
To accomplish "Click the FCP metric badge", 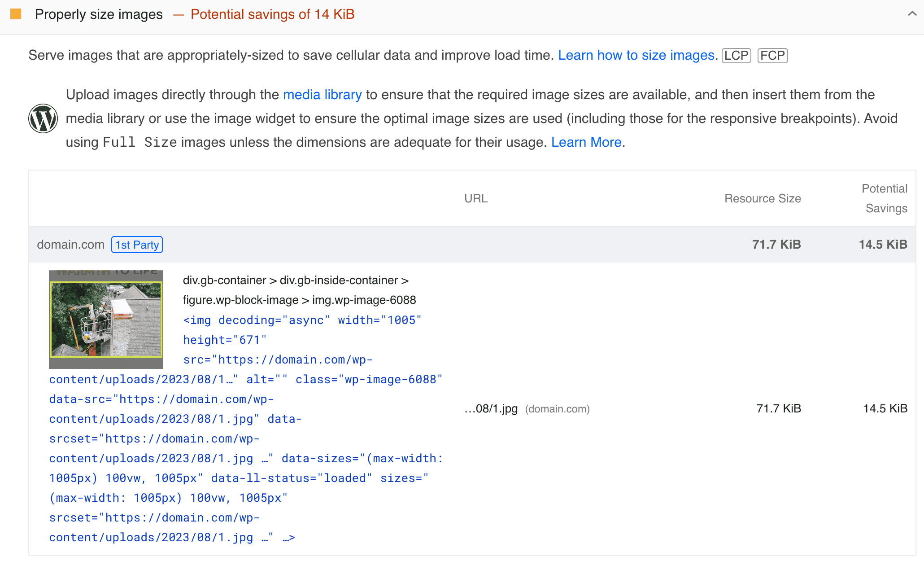I will click(772, 56).
